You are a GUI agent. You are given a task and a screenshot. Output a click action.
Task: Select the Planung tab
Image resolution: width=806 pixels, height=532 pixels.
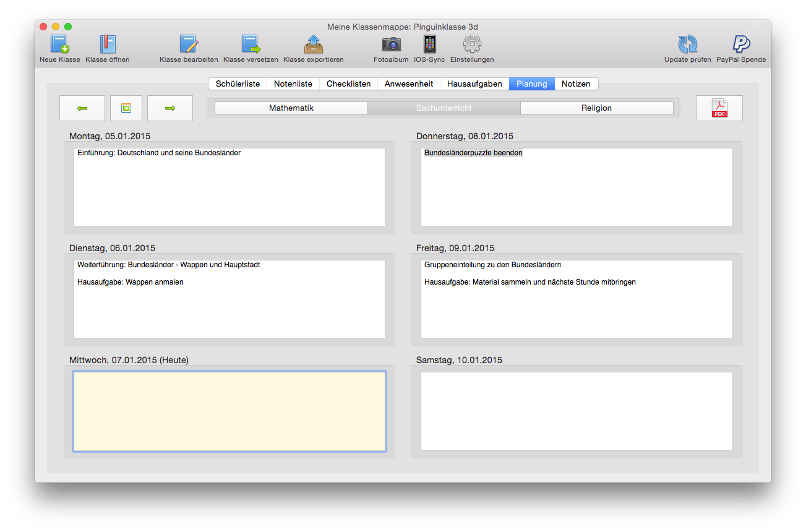(532, 84)
